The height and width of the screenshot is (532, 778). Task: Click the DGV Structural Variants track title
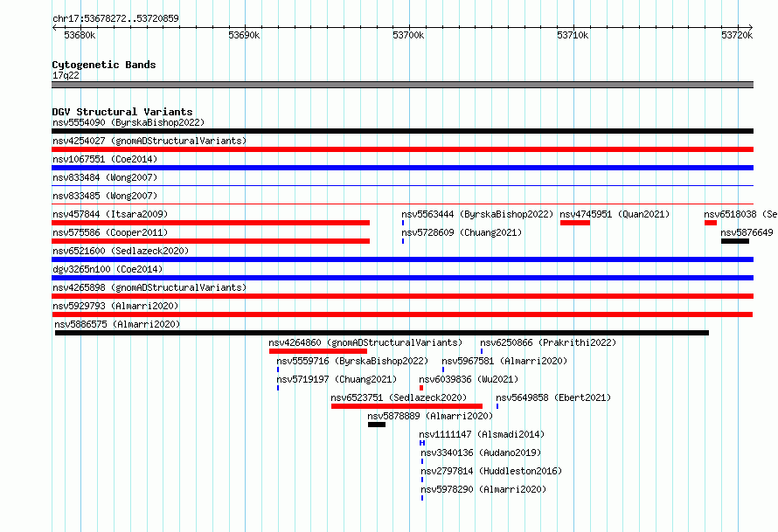click(122, 112)
